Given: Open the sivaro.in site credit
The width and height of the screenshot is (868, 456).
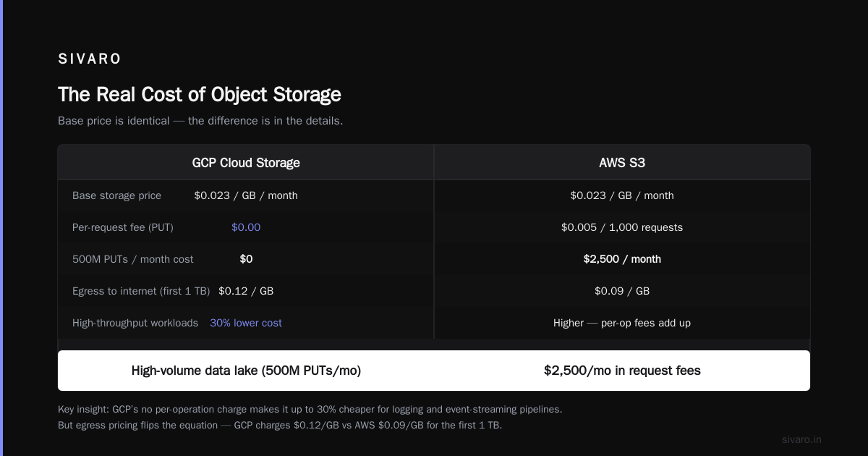Looking at the screenshot, I should (802, 439).
